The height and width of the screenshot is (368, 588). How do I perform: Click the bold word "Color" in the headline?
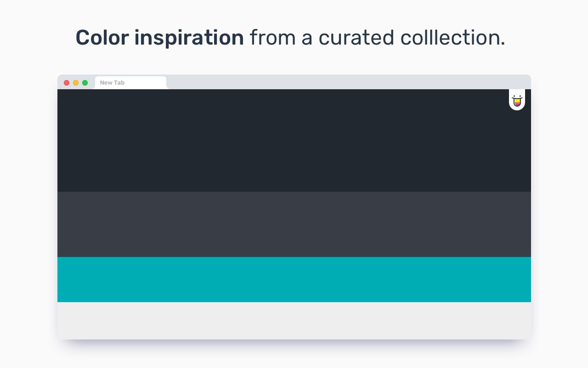click(x=102, y=38)
